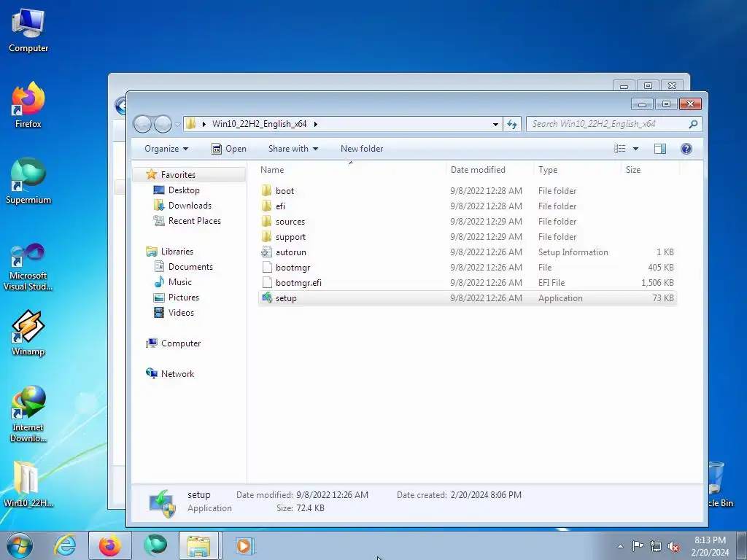
Task: Click New folder in the toolbar
Action: (x=362, y=149)
